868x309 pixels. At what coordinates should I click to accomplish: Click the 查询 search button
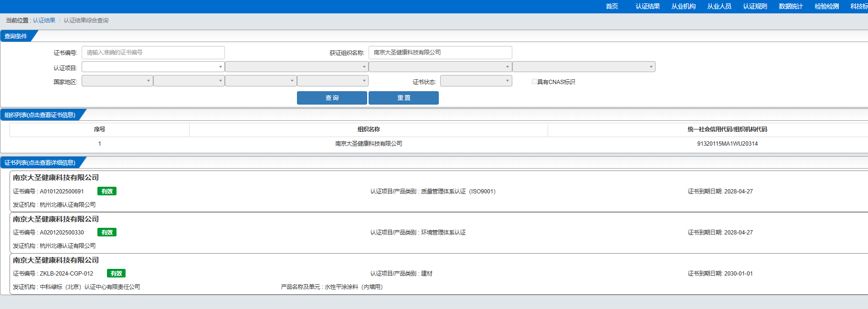[332, 98]
